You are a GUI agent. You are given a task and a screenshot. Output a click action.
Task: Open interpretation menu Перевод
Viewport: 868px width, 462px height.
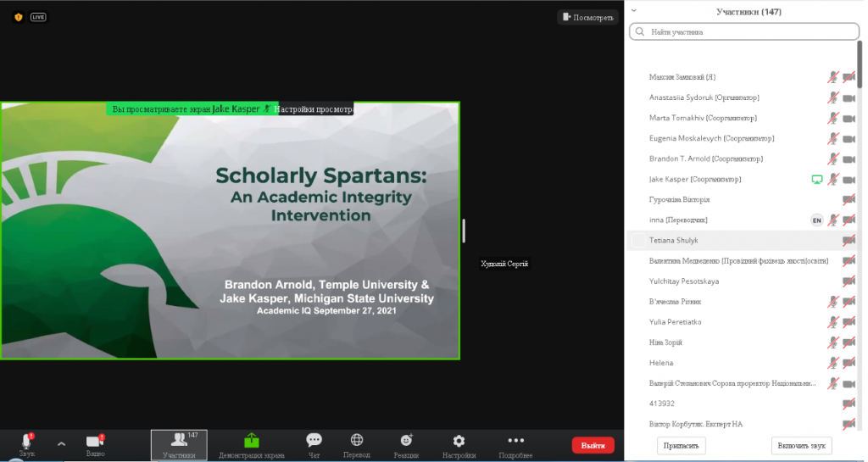coord(357,445)
